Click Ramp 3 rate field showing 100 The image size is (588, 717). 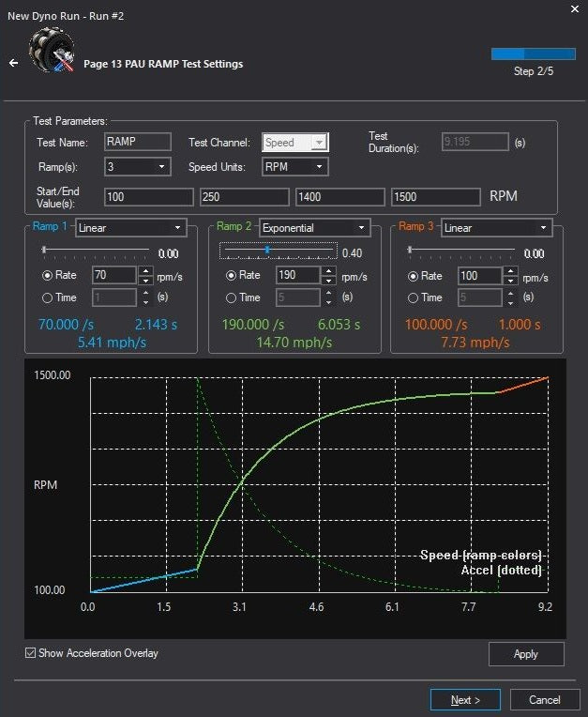(480, 276)
